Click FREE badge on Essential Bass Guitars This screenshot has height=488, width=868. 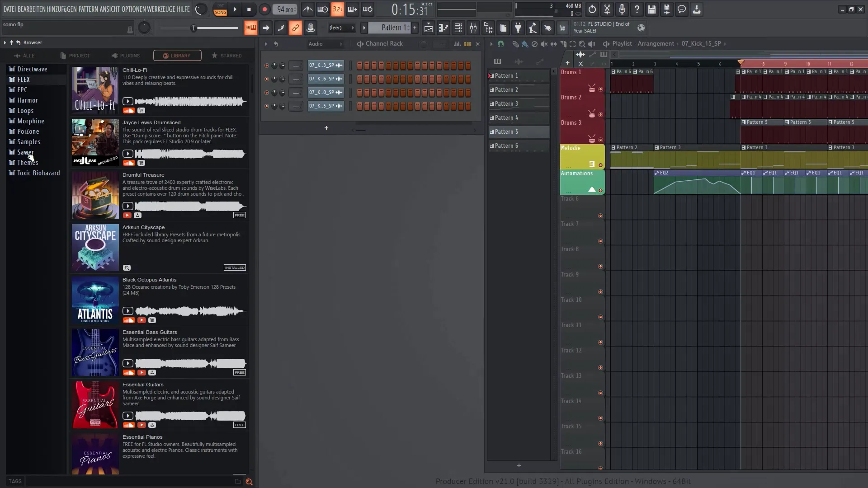click(x=240, y=372)
